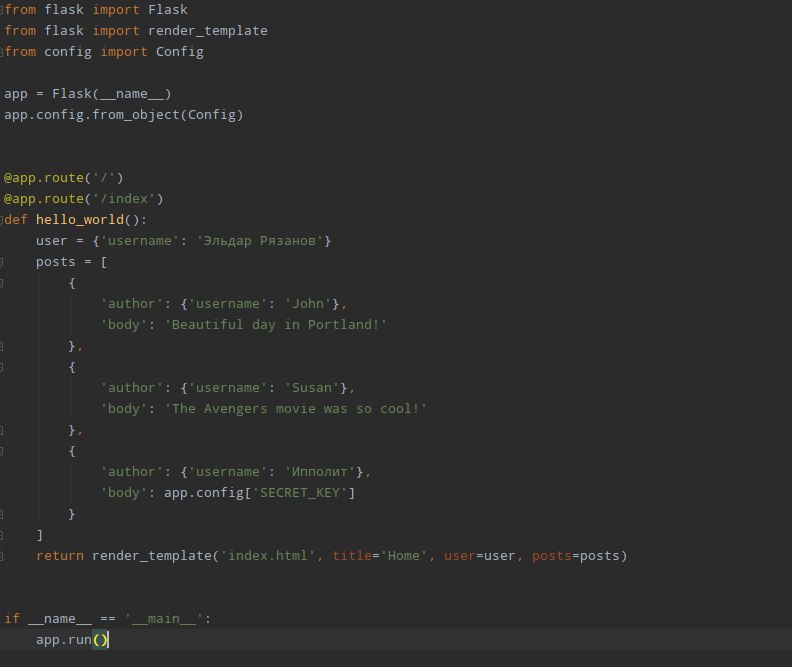Click the 'Beautiful day in Portland!' string
Viewport: 792px width, 667px height.
point(275,325)
